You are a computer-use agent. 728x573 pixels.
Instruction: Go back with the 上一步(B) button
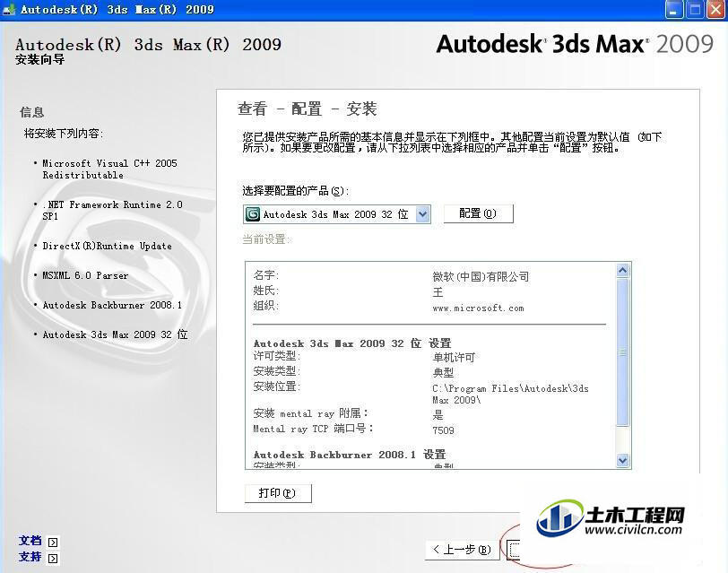[462, 550]
